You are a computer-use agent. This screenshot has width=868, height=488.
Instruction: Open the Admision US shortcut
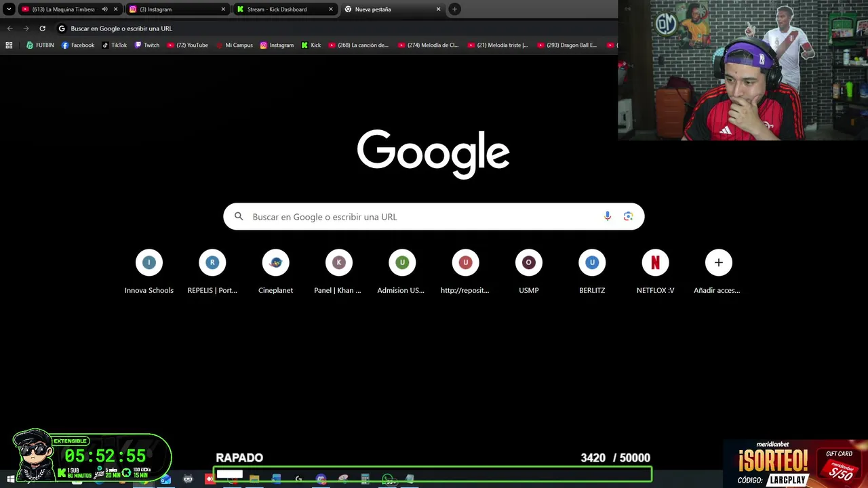coord(401,272)
